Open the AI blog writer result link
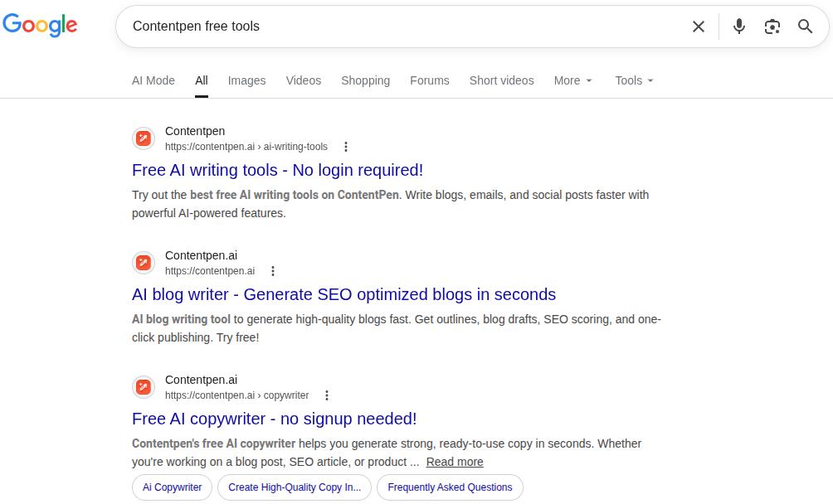The height and width of the screenshot is (504, 833). [x=343, y=294]
